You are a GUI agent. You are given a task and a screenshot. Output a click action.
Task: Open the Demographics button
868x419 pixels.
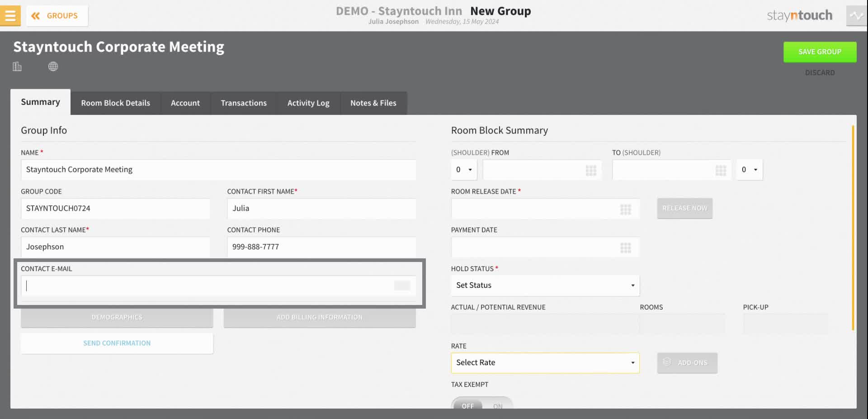[117, 318]
